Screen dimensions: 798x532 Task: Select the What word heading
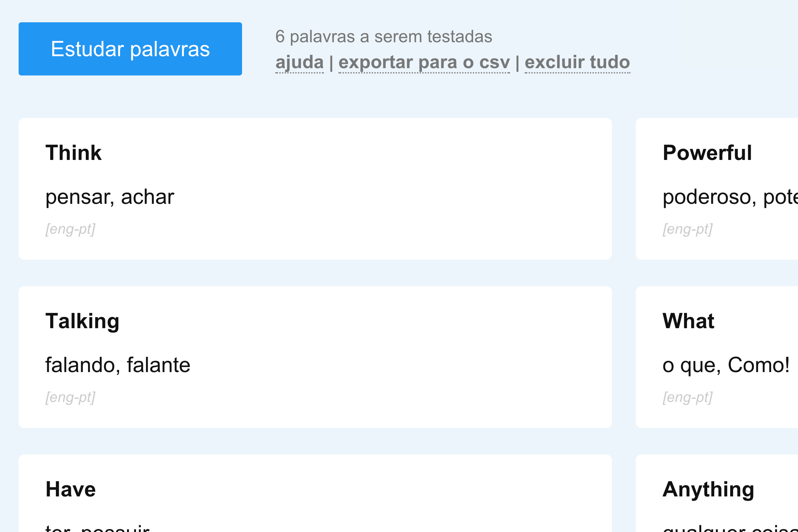(x=688, y=321)
